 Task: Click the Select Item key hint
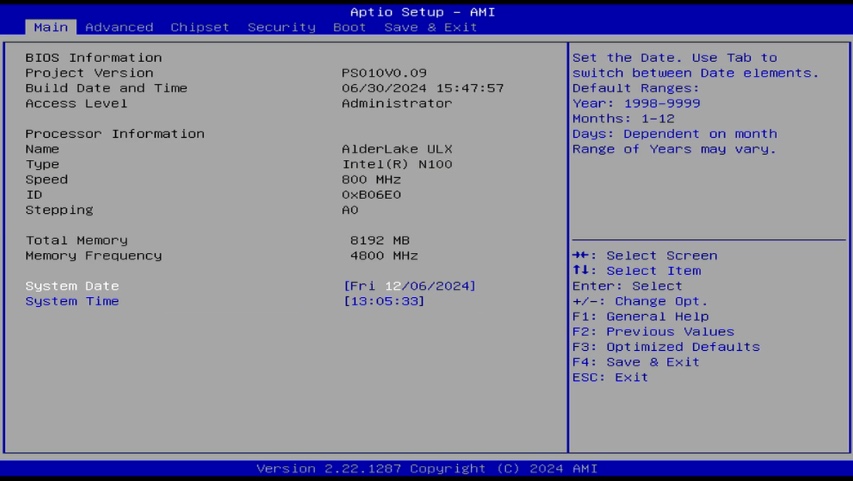(x=636, y=270)
